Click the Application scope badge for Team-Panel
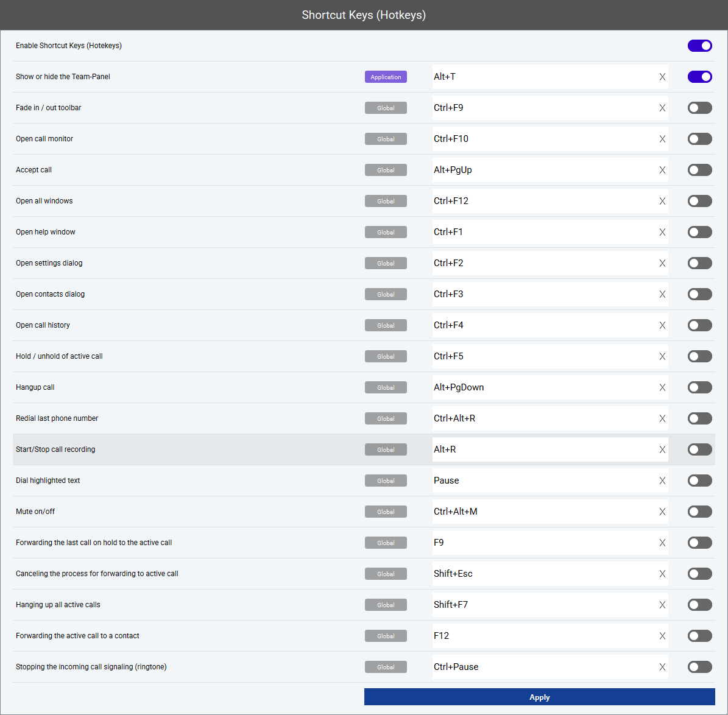 pos(386,77)
